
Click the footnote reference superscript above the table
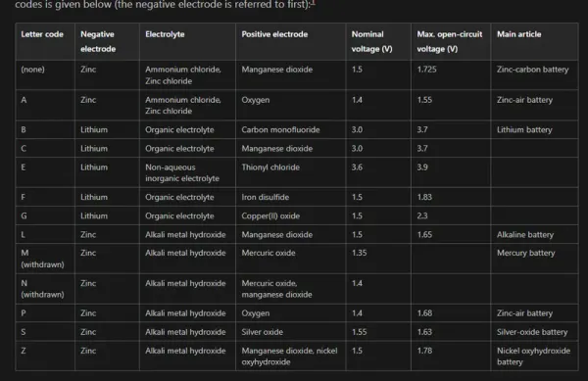[314, 3]
